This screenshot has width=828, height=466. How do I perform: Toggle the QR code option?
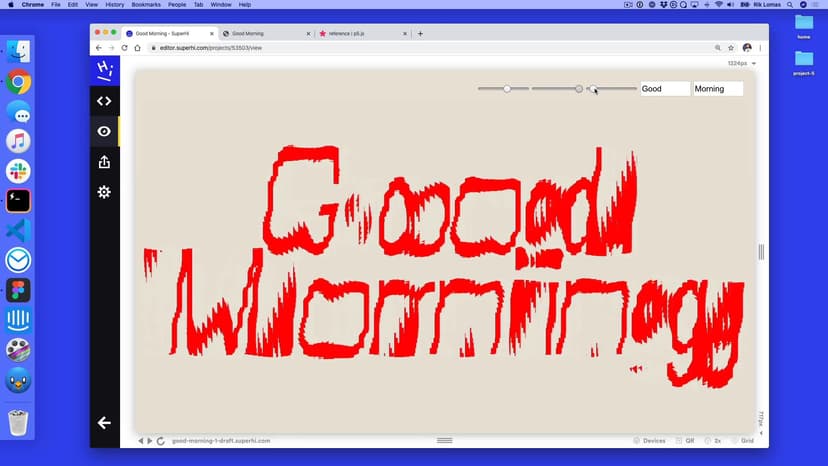point(685,441)
